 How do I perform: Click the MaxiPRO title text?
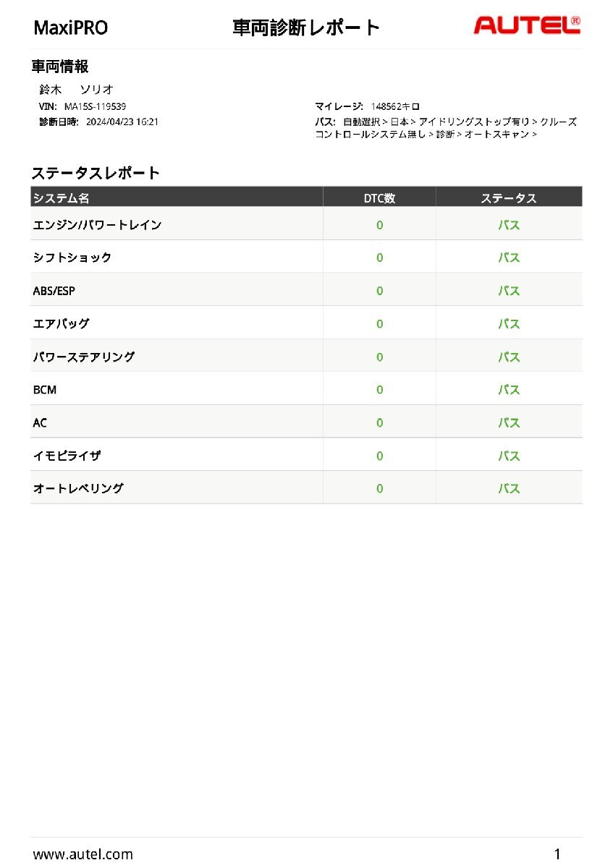pyautogui.click(x=71, y=28)
